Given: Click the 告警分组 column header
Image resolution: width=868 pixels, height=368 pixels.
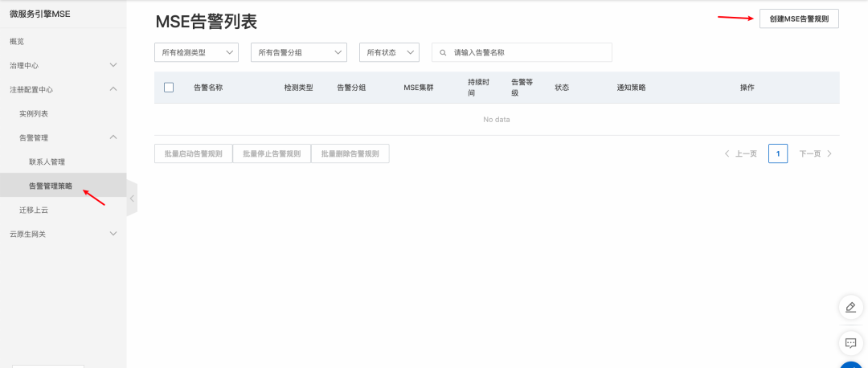Looking at the screenshot, I should click(x=351, y=88).
